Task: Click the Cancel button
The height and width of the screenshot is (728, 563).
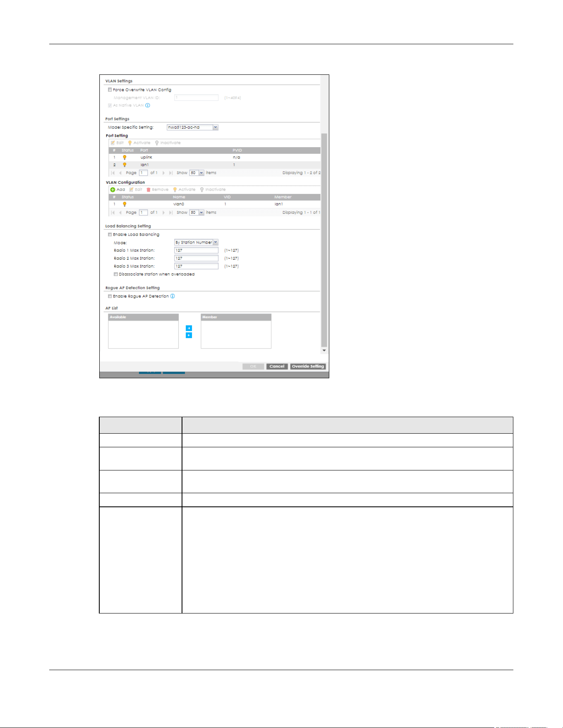Action: (277, 367)
